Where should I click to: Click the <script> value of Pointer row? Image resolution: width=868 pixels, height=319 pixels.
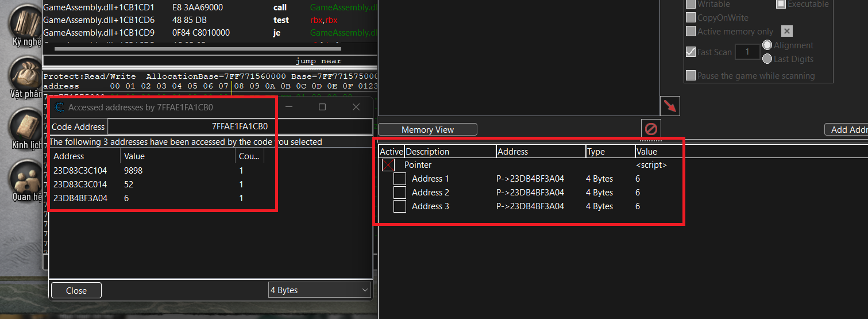pyautogui.click(x=651, y=165)
